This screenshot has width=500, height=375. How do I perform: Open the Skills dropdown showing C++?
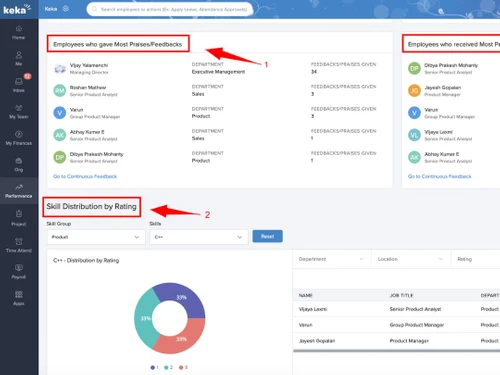pyautogui.click(x=199, y=237)
